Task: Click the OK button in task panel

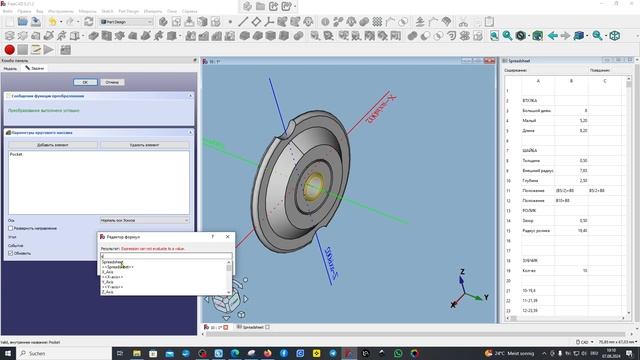Action: pos(85,82)
